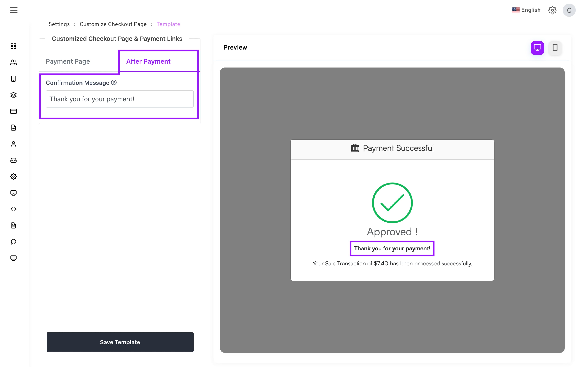Viewport: 588px width, 367px height.
Task: Switch preview to mobile view
Action: click(x=555, y=48)
